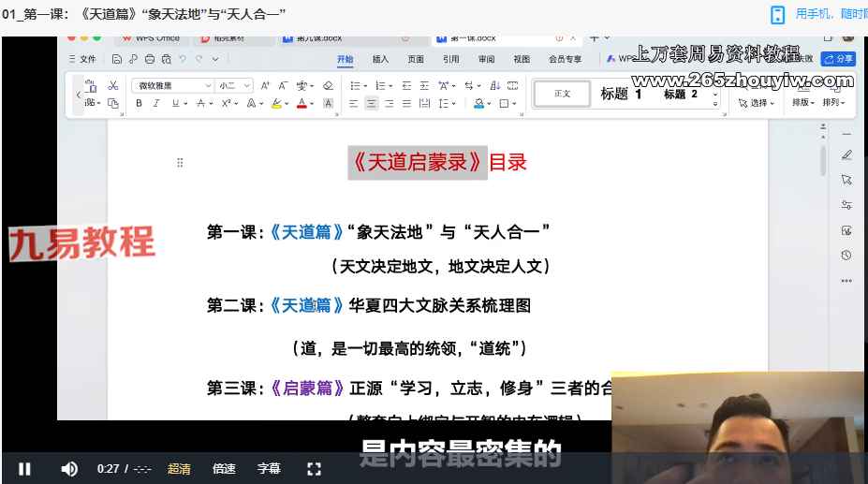Image resolution: width=868 pixels, height=484 pixels.
Task: Click the character shading icon
Action: [x=328, y=104]
